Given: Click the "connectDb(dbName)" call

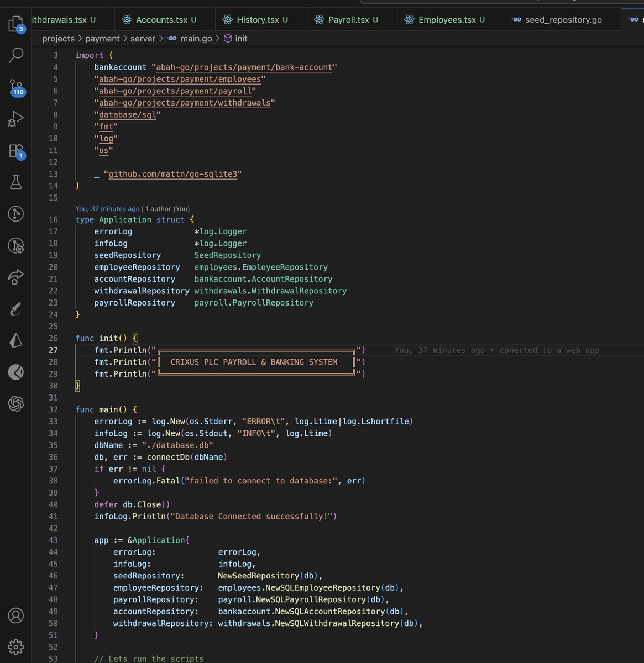Looking at the screenshot, I should pos(187,457).
